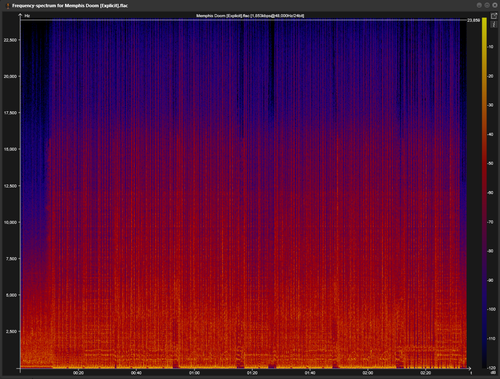Click the 10,000 frequency axis label

pyautogui.click(x=10, y=222)
